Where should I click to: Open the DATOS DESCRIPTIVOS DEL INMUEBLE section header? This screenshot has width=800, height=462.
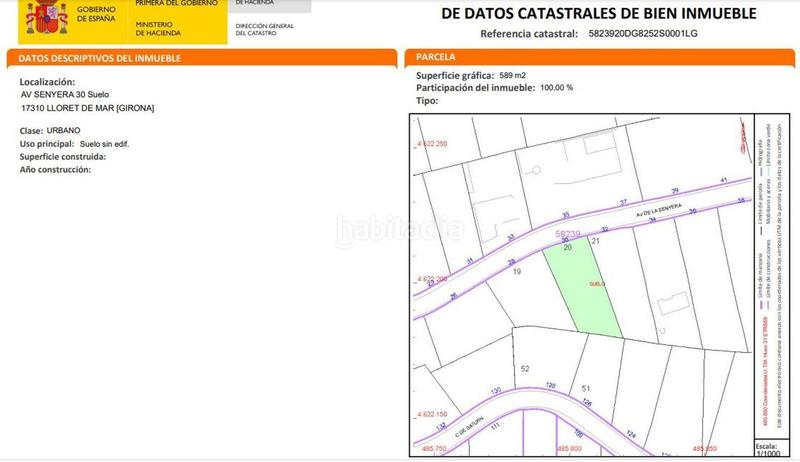pos(100,58)
